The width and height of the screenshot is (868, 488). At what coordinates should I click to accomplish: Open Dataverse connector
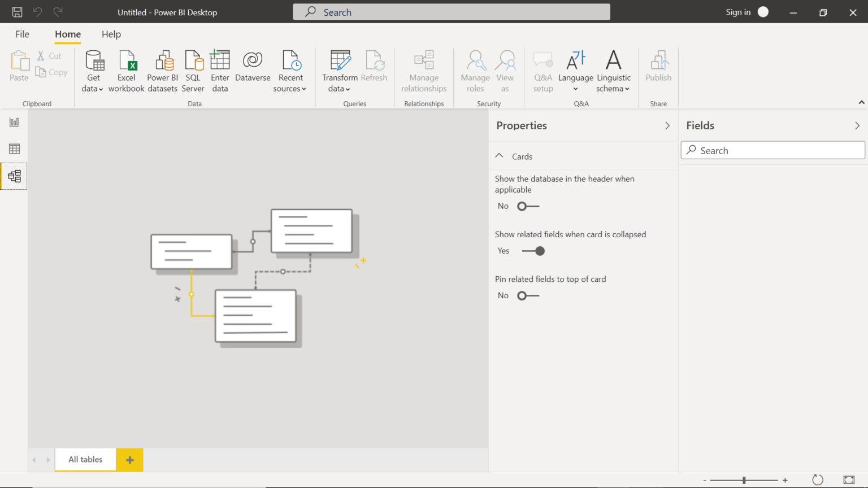point(253,69)
